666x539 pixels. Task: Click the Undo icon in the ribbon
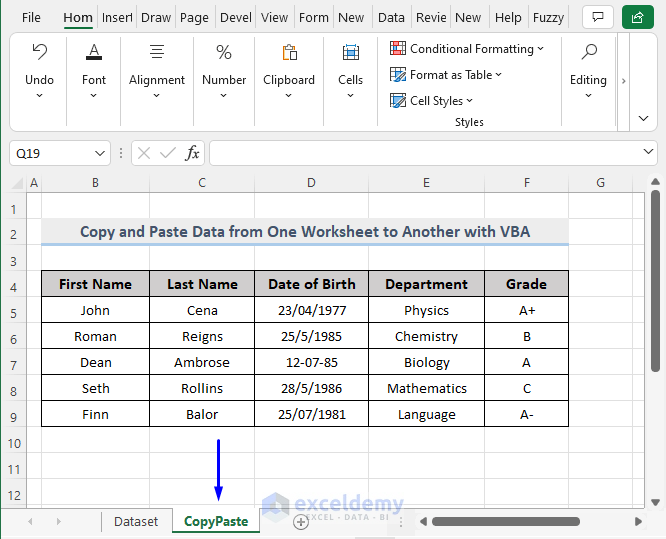click(x=39, y=53)
